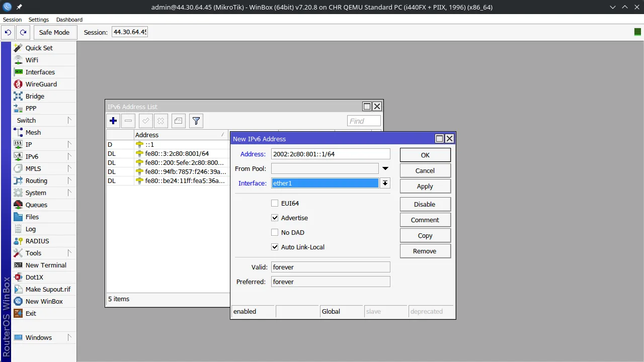The width and height of the screenshot is (644, 362).
Task: Toggle the No DAD checkbox
Action: 275,232
